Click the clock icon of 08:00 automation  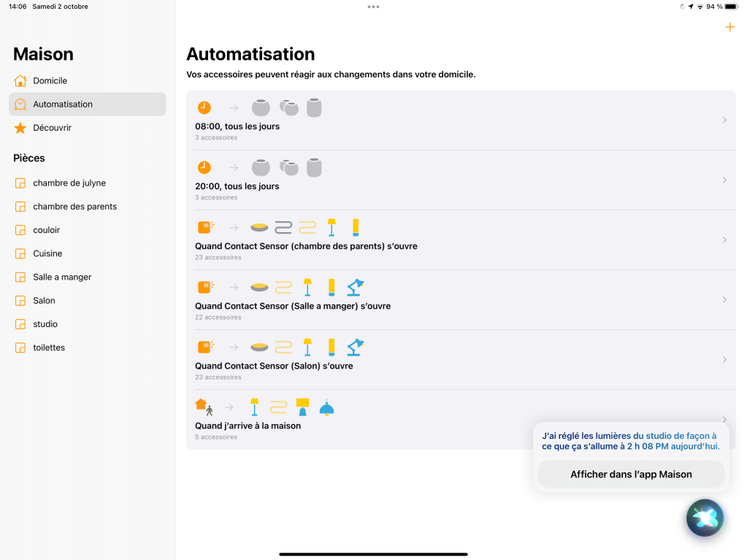pos(204,107)
